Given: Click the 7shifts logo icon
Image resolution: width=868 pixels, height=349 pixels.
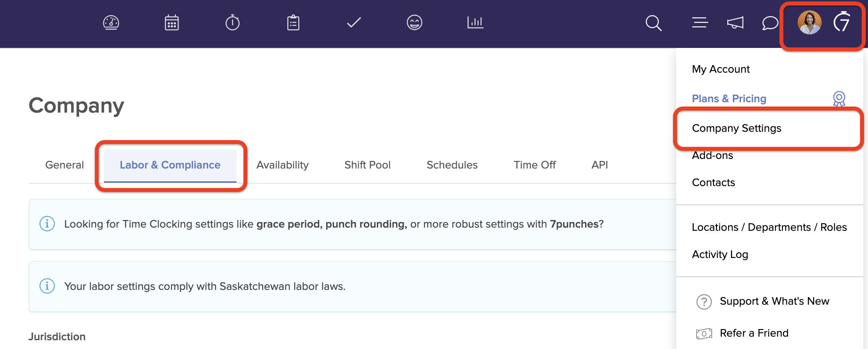Looking at the screenshot, I should coord(842,22).
